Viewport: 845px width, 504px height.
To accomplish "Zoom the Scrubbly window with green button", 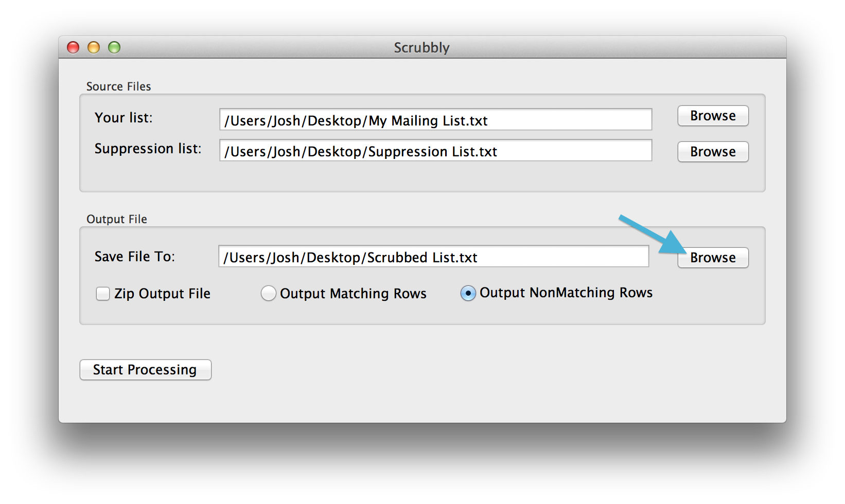I will coord(114,47).
